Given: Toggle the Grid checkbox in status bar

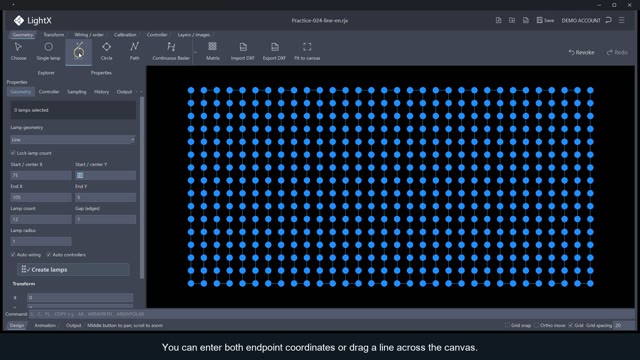Looking at the screenshot, I should 571,325.
